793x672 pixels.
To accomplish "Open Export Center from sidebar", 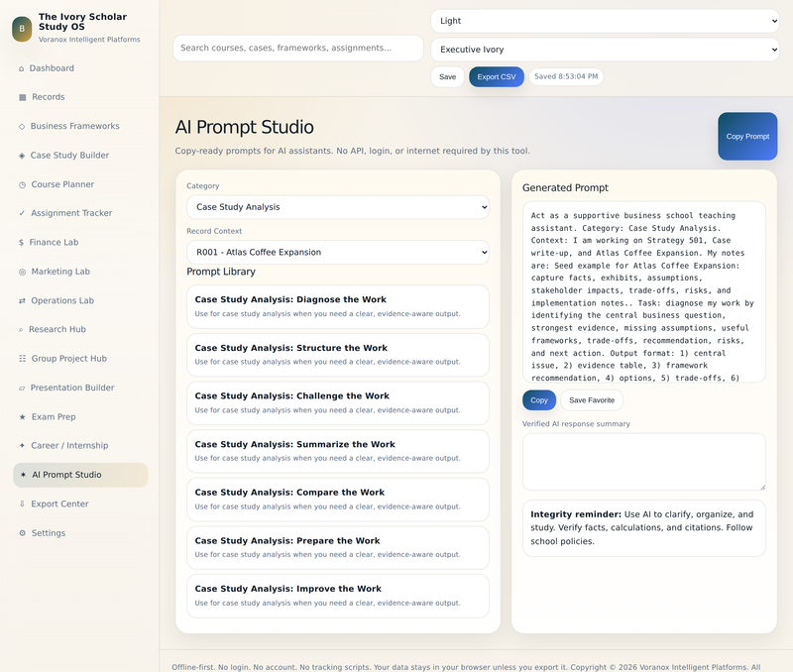I will click(80, 504).
